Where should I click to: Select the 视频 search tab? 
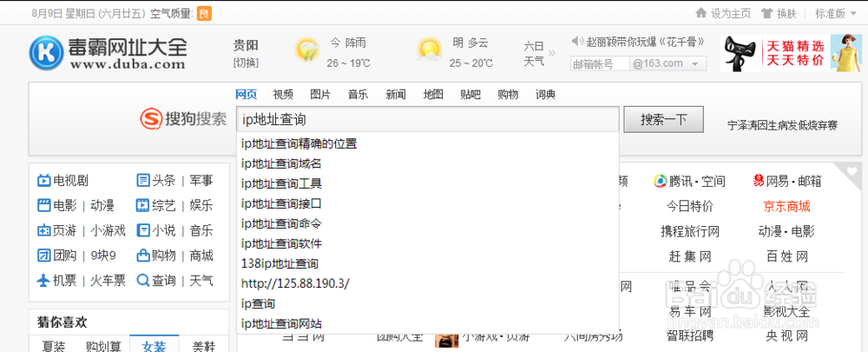283,95
